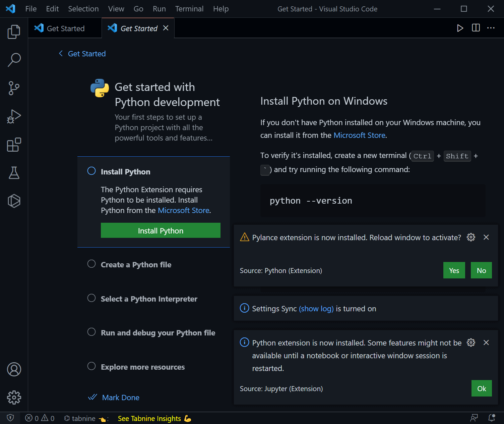Open the View menu
This screenshot has height=424, width=504.
(116, 9)
